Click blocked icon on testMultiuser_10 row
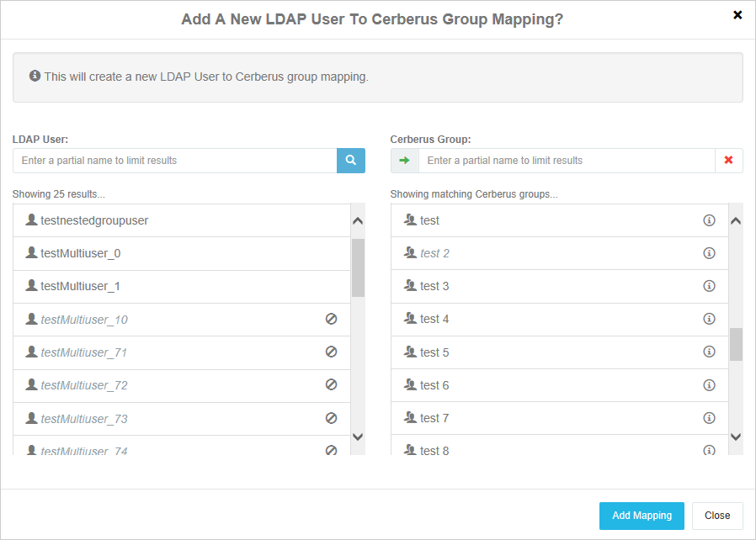This screenshot has height=540, width=756. click(331, 319)
